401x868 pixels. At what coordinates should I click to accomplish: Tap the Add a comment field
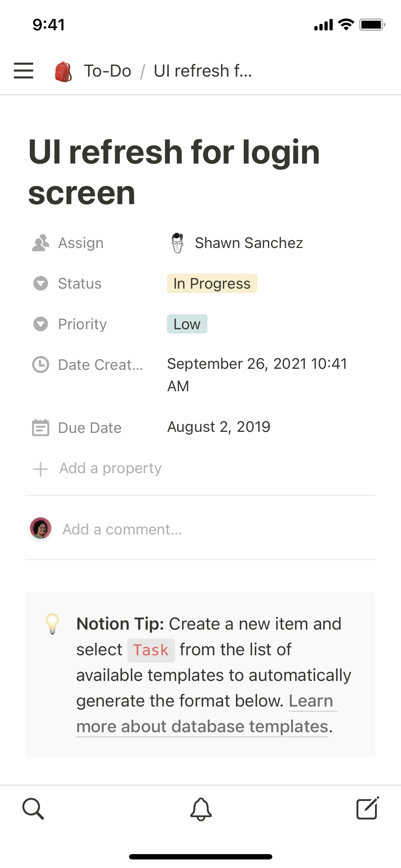point(122,529)
